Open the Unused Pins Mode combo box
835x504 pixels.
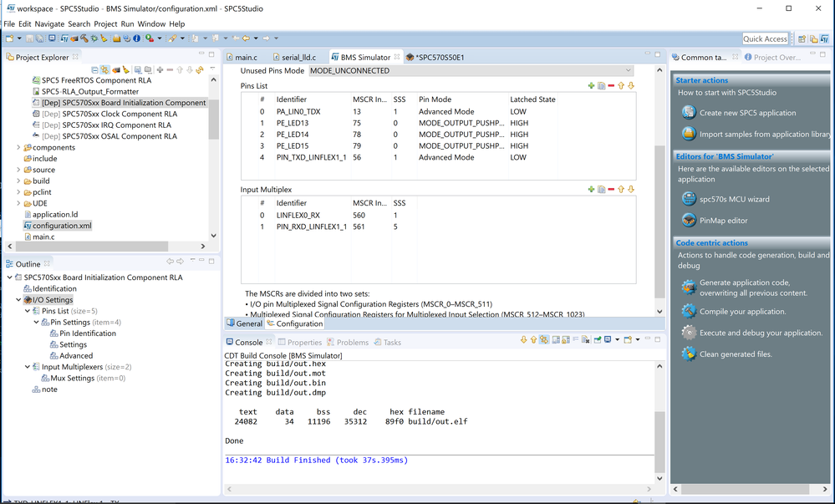tap(471, 71)
